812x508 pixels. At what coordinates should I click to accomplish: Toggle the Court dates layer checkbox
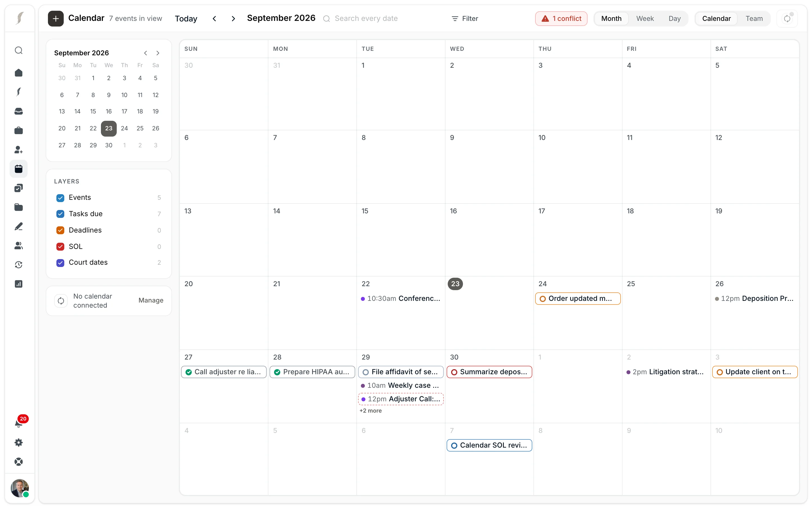click(x=60, y=263)
